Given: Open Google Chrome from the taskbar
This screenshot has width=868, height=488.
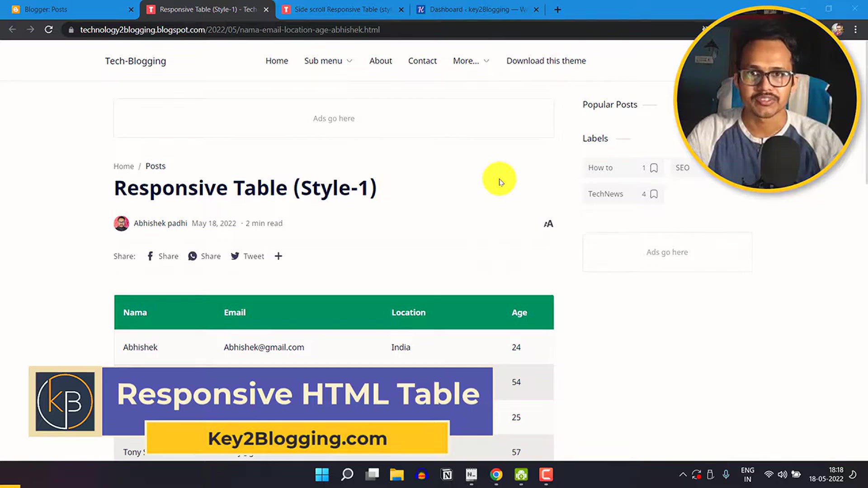Looking at the screenshot, I should [496, 474].
